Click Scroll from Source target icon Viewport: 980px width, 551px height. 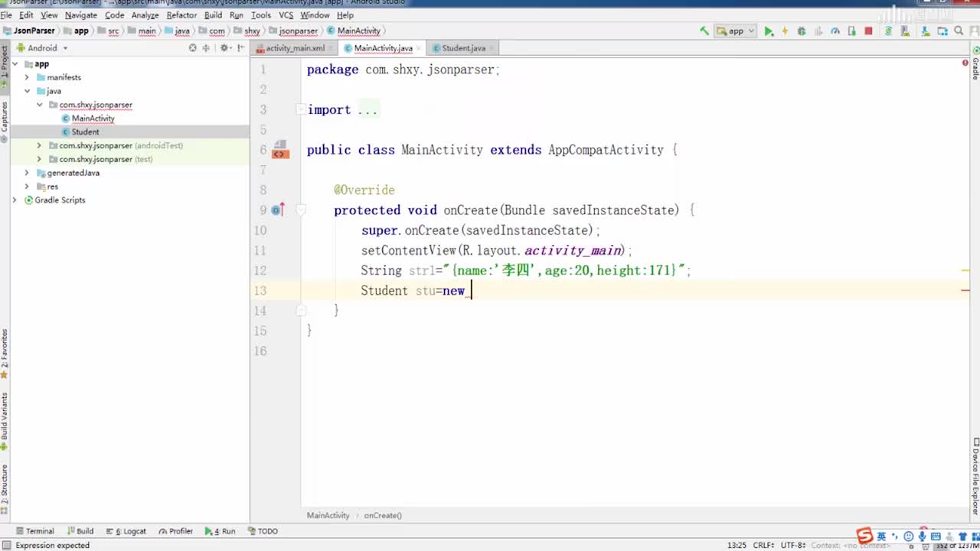tap(192, 47)
